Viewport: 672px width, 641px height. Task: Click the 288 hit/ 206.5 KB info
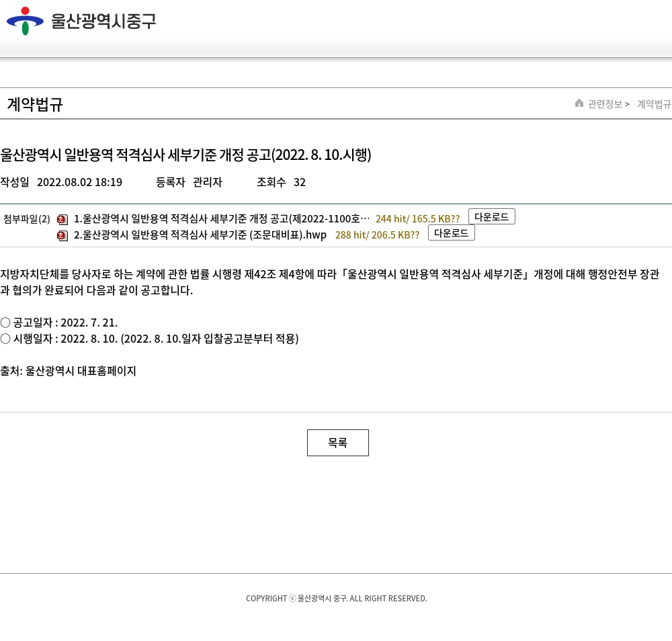pos(377,234)
